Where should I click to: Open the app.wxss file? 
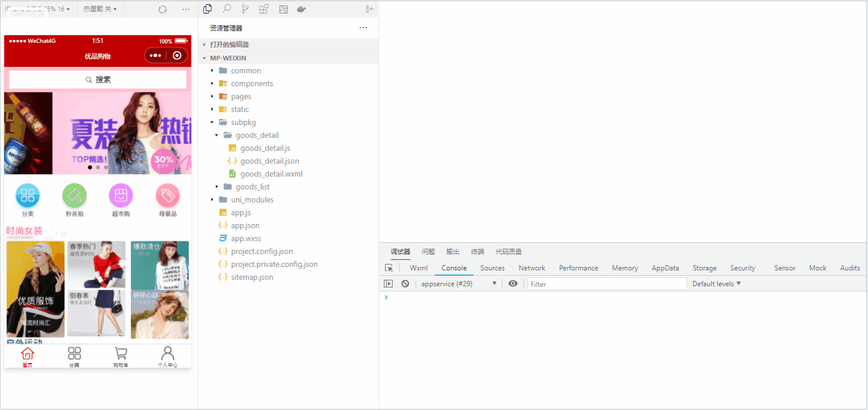pyautogui.click(x=246, y=239)
